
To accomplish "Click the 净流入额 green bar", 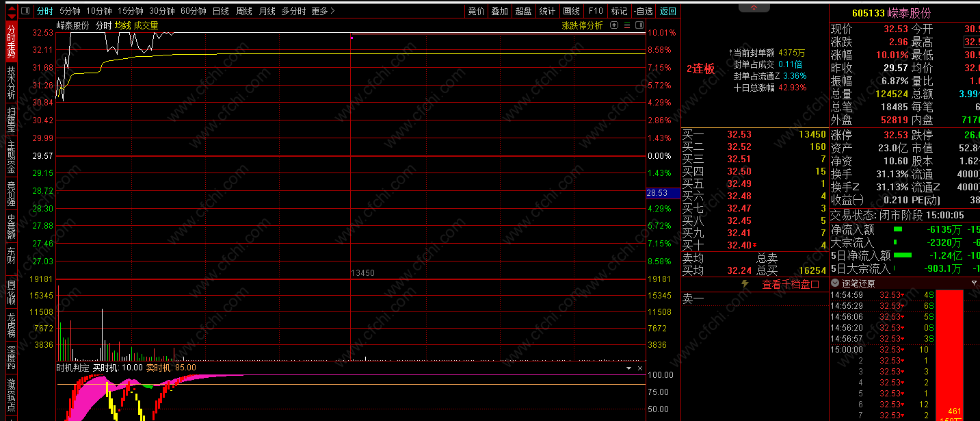I will tap(898, 229).
